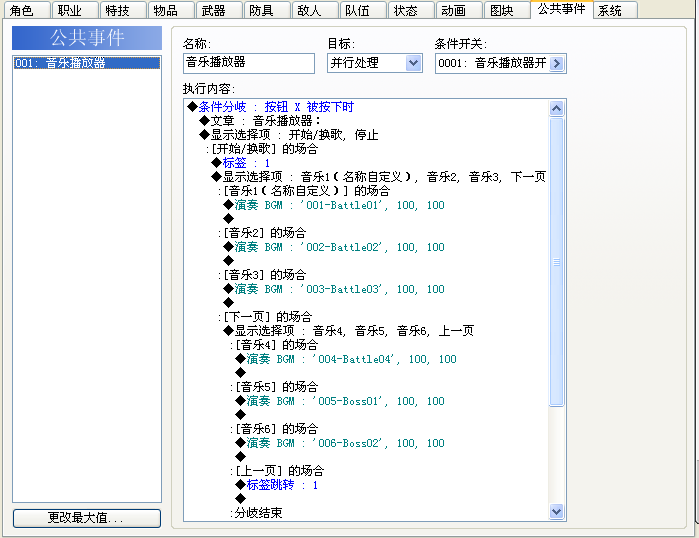Select the [上一页] 的场合 line
Viewport: 699px width, 538px height.
point(277,471)
